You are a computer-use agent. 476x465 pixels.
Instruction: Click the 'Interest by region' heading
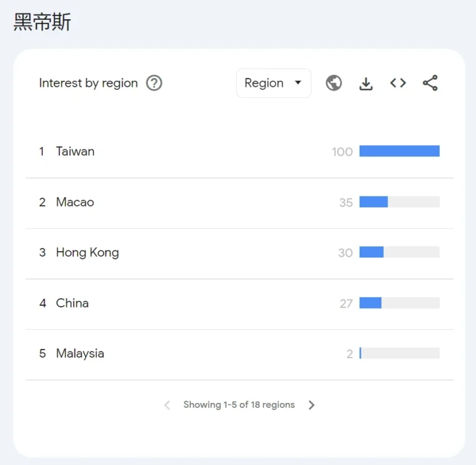point(89,83)
